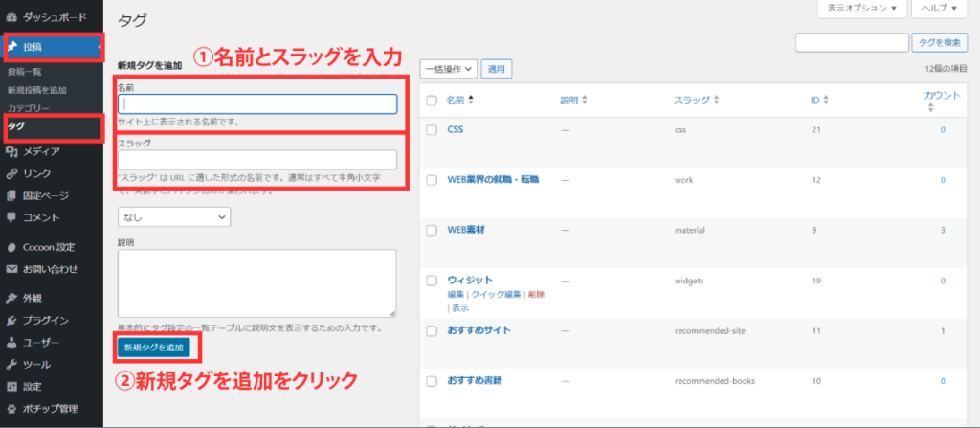Delete the ウィジット tag via 削除 link

535,295
